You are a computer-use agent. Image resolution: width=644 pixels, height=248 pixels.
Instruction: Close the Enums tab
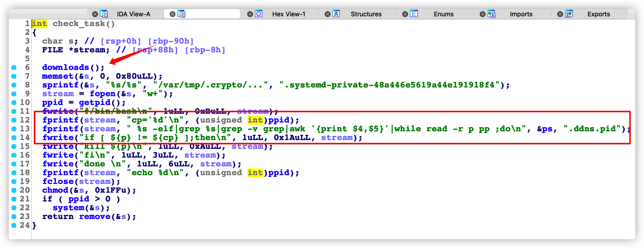[x=405, y=14]
